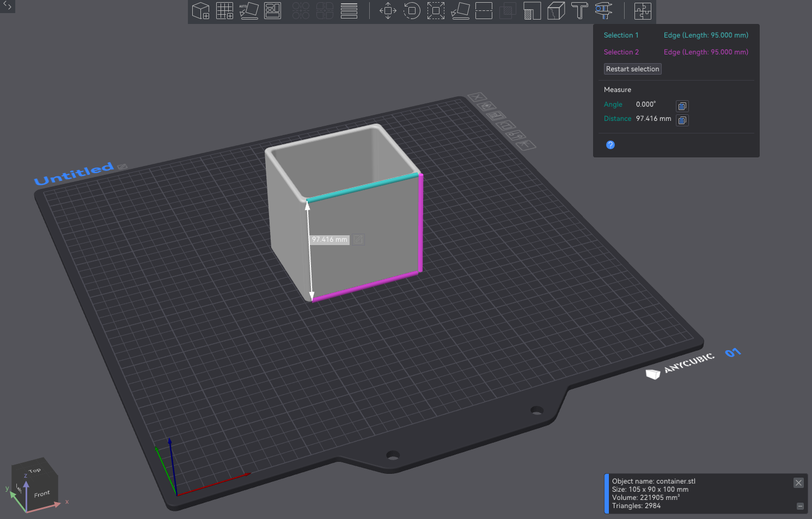812x519 pixels.
Task: Select the Scale tool
Action: [x=436, y=11]
